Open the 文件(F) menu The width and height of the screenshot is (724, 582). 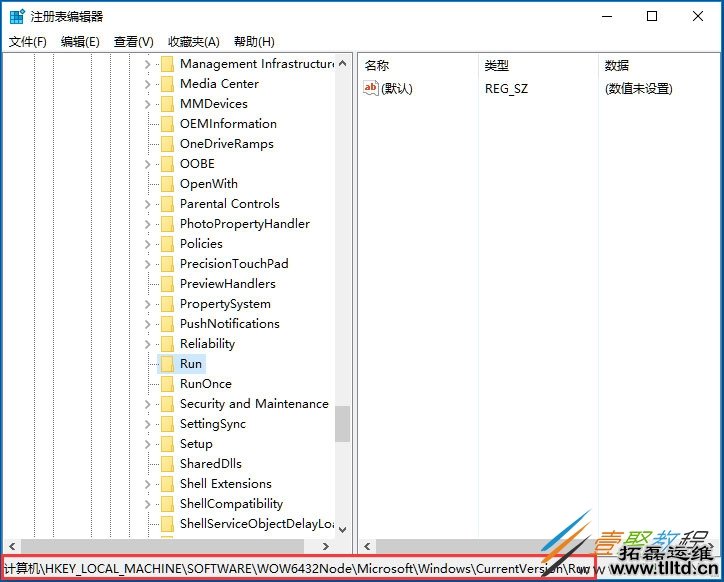point(28,42)
